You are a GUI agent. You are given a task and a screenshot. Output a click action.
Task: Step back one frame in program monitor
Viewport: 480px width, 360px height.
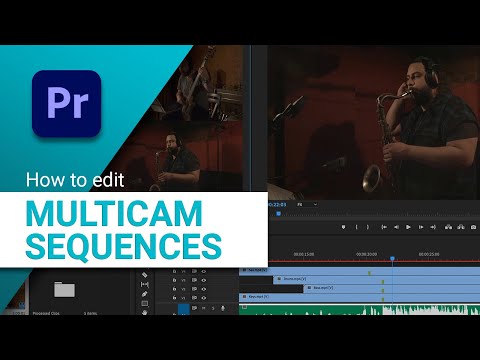396,227
